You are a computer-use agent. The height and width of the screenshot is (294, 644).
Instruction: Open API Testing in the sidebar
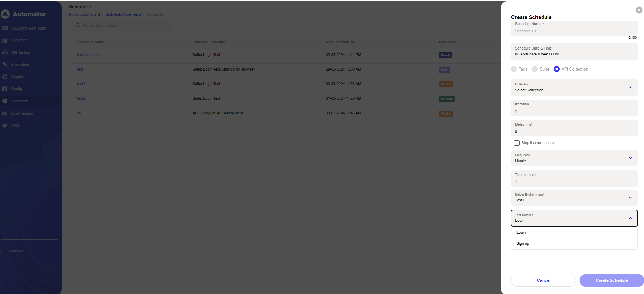click(20, 52)
